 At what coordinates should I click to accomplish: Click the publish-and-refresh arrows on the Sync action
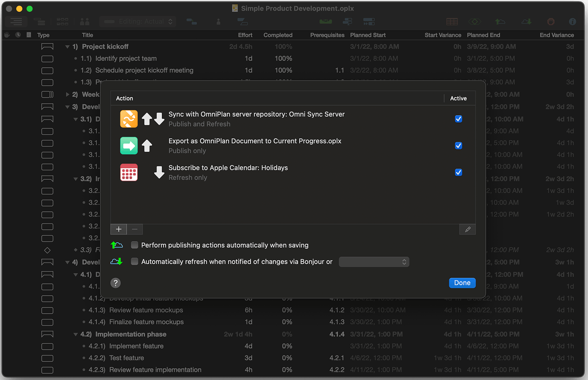(153, 119)
